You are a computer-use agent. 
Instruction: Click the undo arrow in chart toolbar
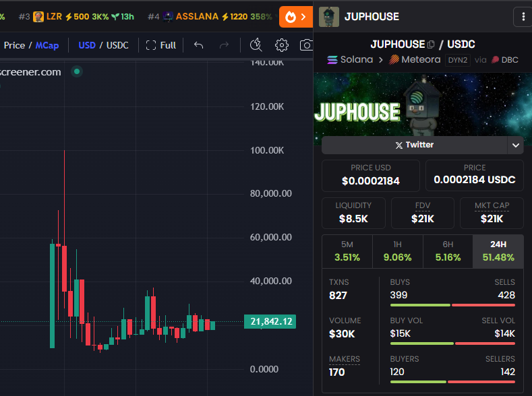click(x=198, y=45)
